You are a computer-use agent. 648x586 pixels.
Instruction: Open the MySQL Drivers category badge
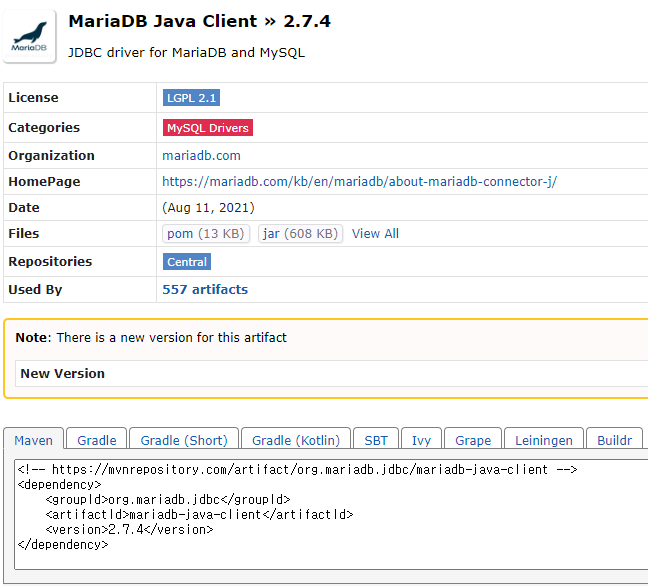coord(207,128)
